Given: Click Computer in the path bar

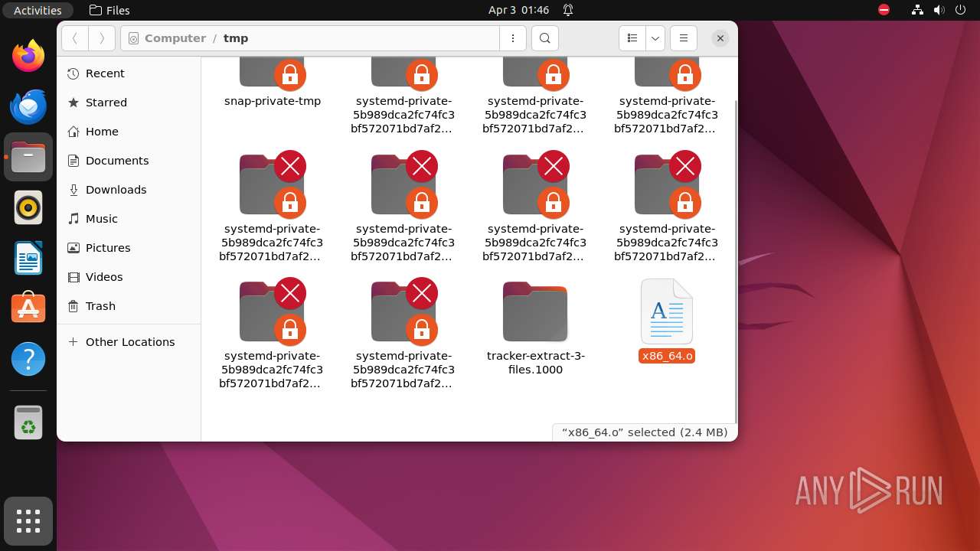Looking at the screenshot, I should tap(175, 38).
